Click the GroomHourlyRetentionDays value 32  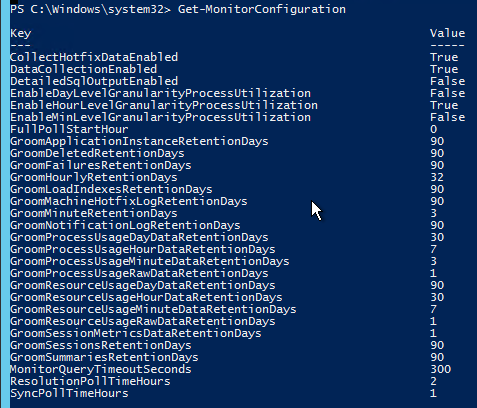(437, 177)
